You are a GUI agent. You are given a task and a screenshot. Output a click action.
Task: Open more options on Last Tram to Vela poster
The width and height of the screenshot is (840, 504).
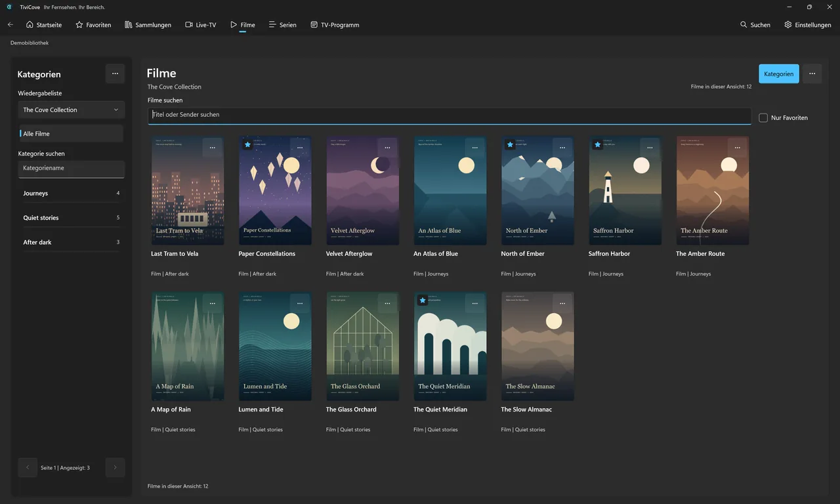(212, 148)
